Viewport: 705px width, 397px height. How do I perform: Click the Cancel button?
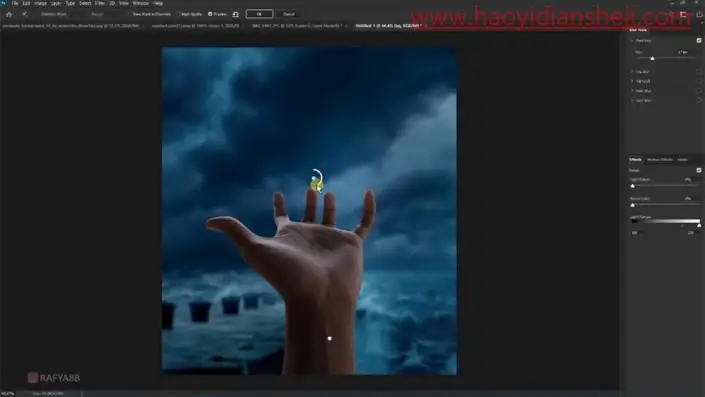coord(289,14)
